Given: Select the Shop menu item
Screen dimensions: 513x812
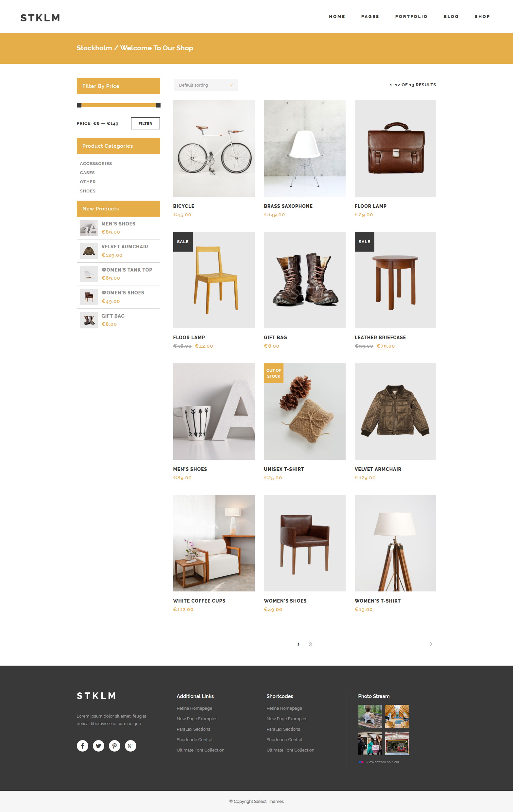Looking at the screenshot, I should tap(482, 17).
